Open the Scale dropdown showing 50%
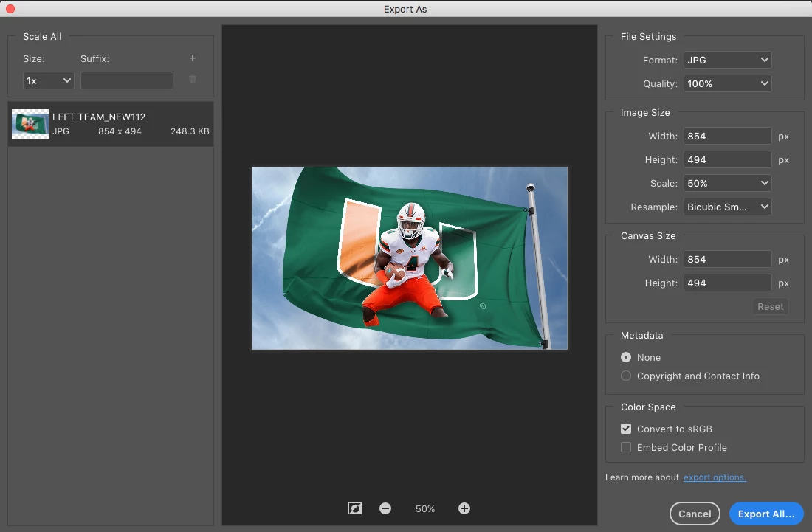This screenshot has height=532, width=812. click(x=728, y=183)
